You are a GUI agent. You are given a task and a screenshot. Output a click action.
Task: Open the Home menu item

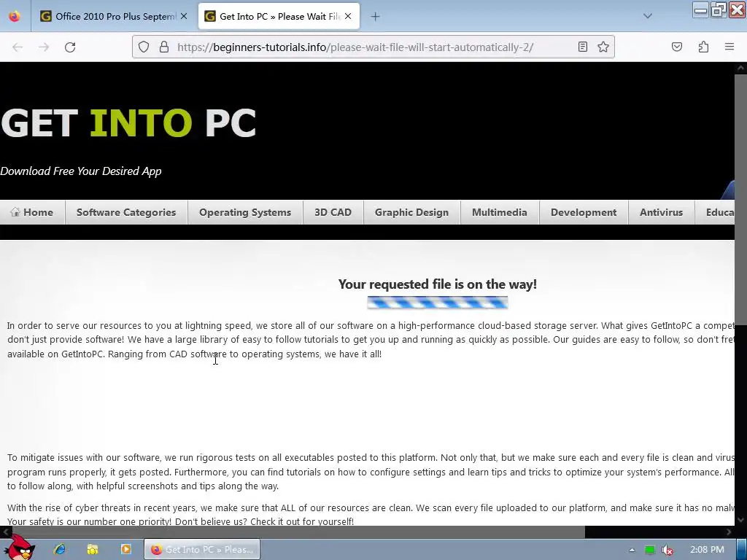[x=32, y=212]
